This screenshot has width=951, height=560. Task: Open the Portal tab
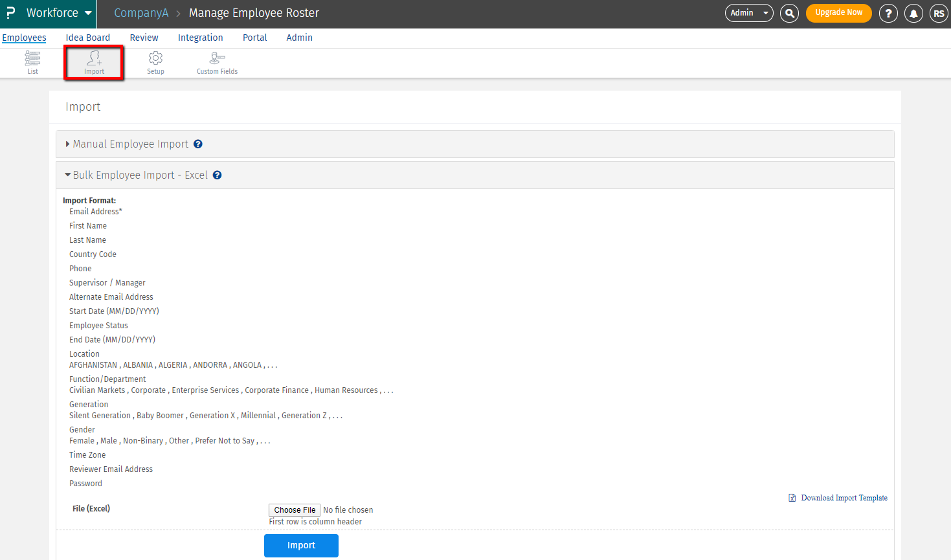pos(255,38)
